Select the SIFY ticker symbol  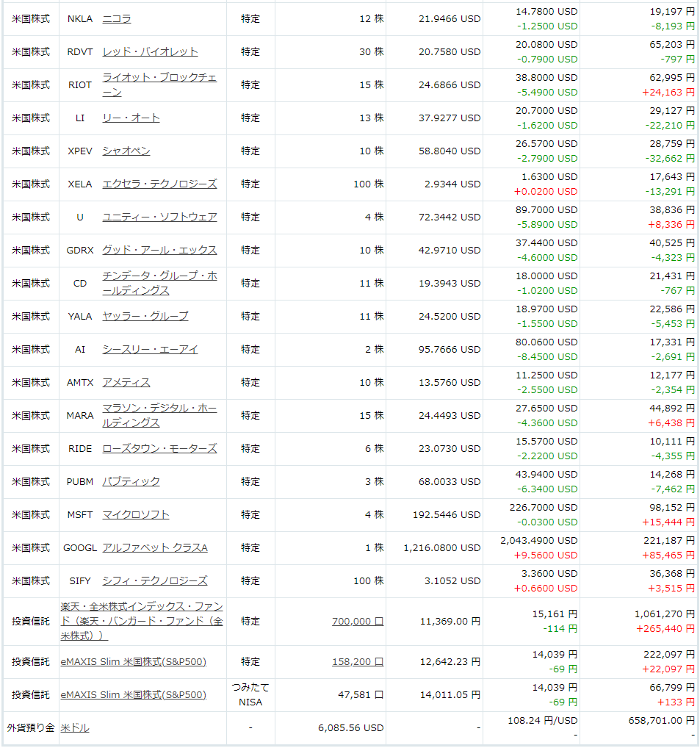(79, 580)
